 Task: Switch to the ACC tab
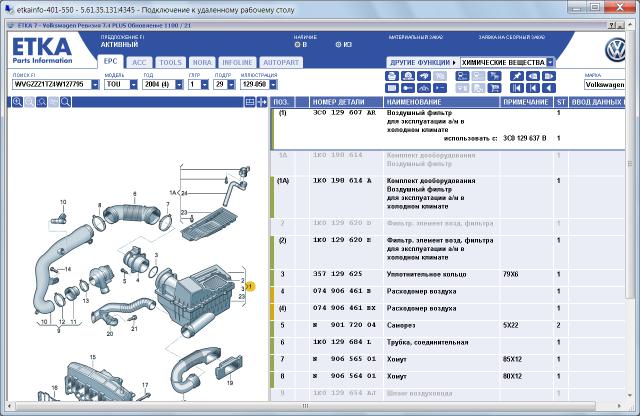[139, 62]
